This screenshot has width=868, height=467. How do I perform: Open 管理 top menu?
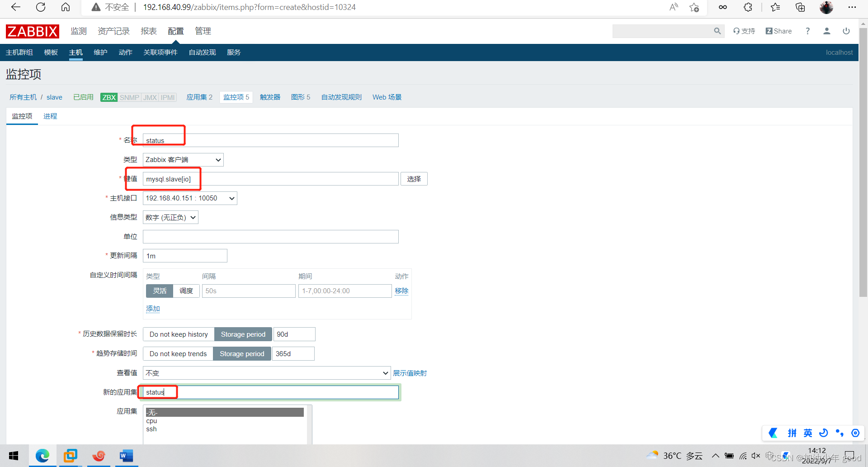(203, 31)
